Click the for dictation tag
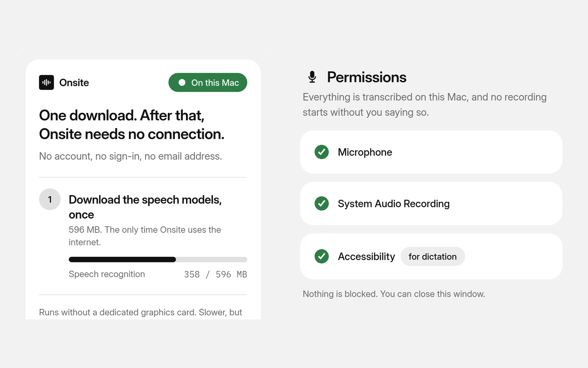The width and height of the screenshot is (588, 368). point(433,256)
